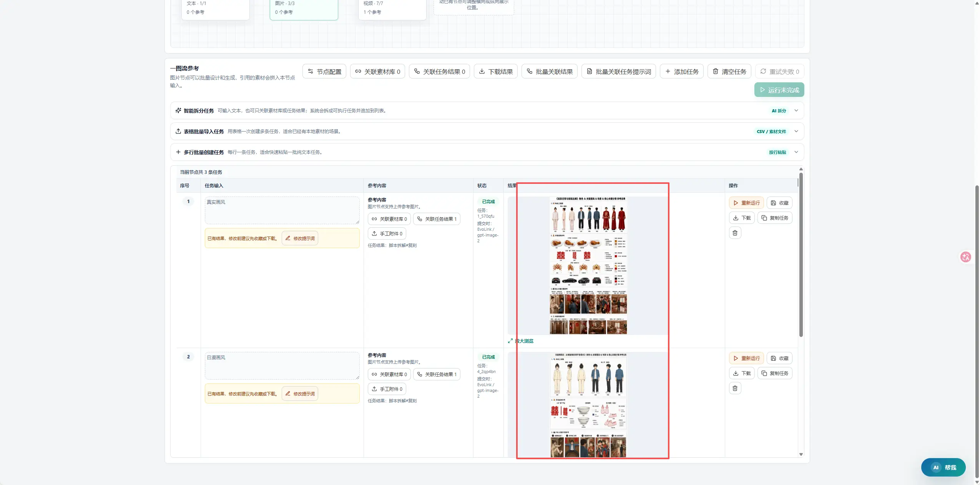
Task: Click AI 拆分 label
Action: pyautogui.click(x=779, y=111)
